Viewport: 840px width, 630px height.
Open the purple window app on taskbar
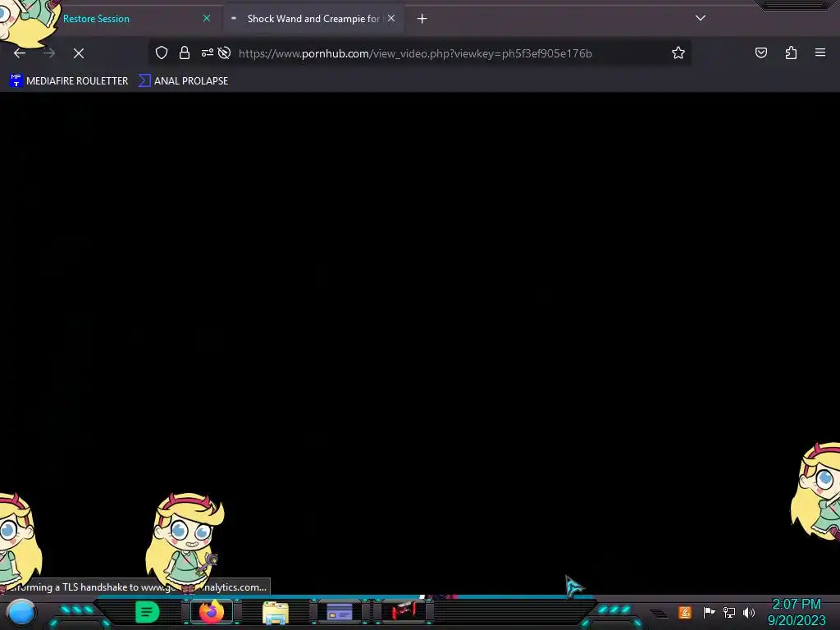(339, 612)
